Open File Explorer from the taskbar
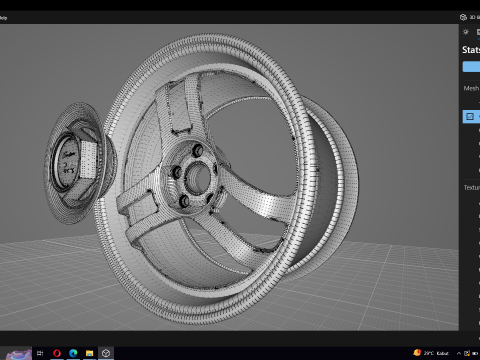The image size is (480, 360). pyautogui.click(x=89, y=353)
